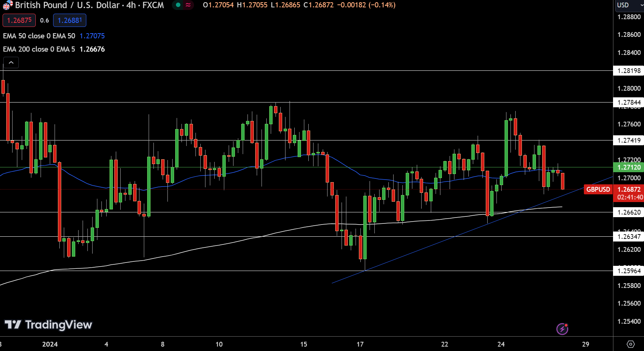Click the British Pound / U.S. Dollar symbol title
Viewport: 644px width, 351px height.
click(67, 5)
